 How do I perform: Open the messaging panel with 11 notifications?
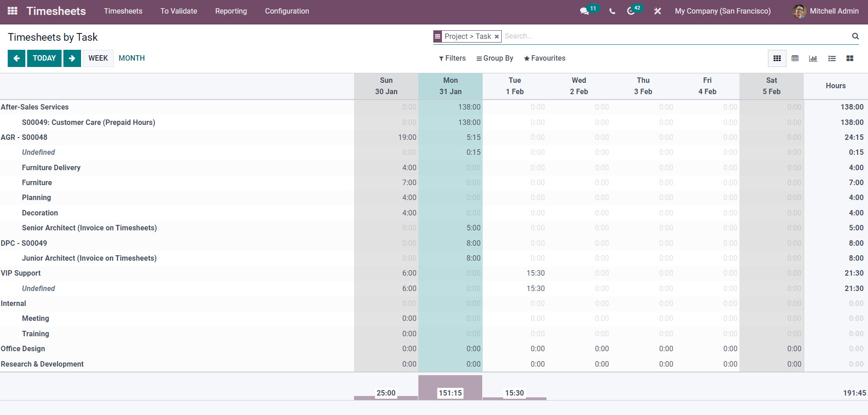click(585, 11)
